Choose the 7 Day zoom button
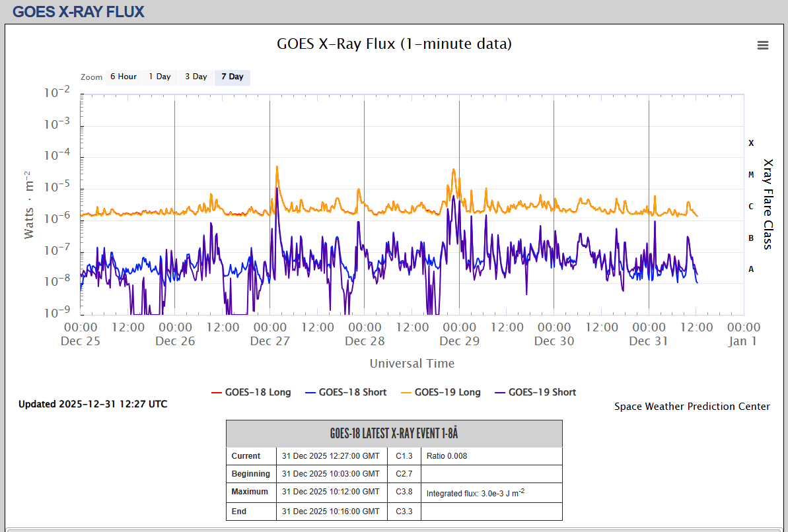Viewport: 788px width, 532px height. (232, 77)
